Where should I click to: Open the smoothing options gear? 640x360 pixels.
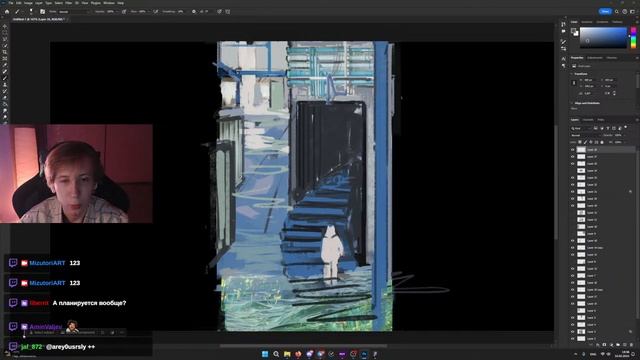[193, 11]
